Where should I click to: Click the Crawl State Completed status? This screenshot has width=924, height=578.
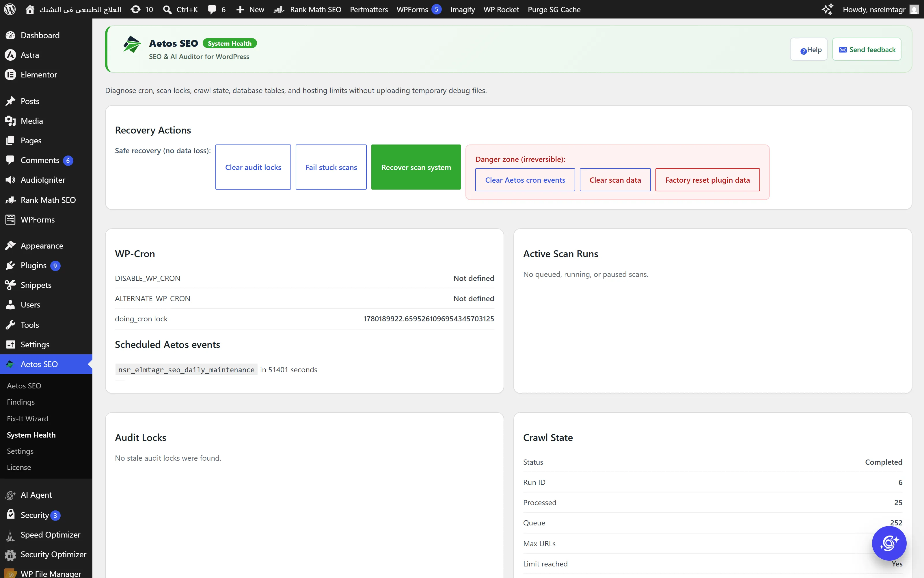(x=884, y=462)
